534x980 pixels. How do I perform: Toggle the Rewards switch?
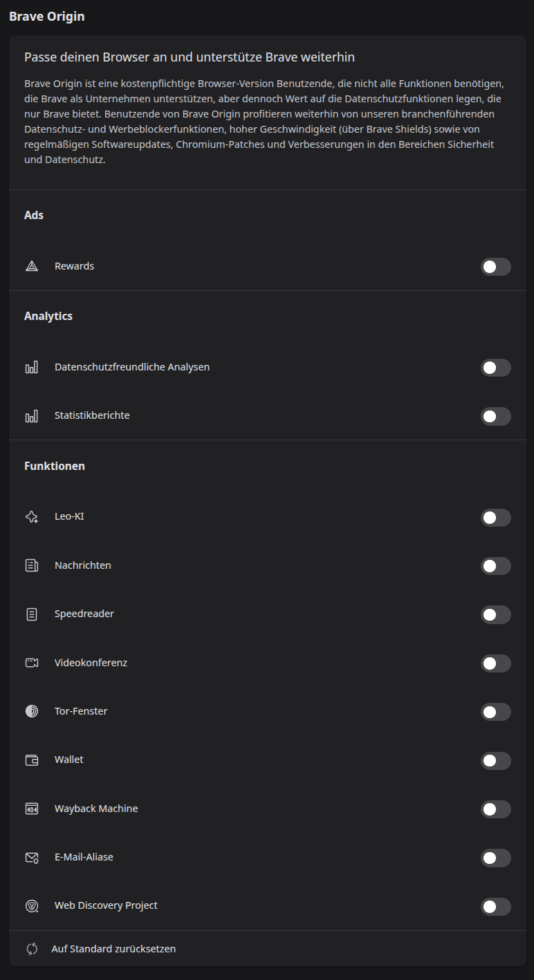point(496,267)
